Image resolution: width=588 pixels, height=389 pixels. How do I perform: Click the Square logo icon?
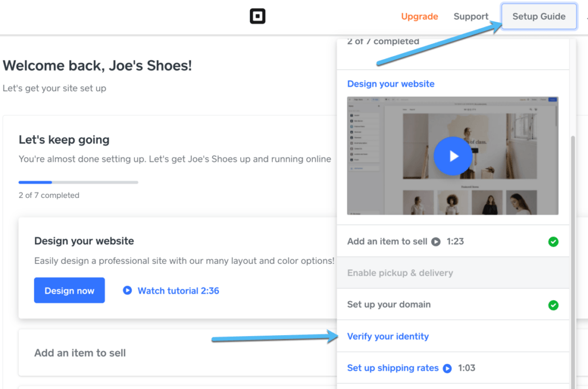tap(258, 17)
